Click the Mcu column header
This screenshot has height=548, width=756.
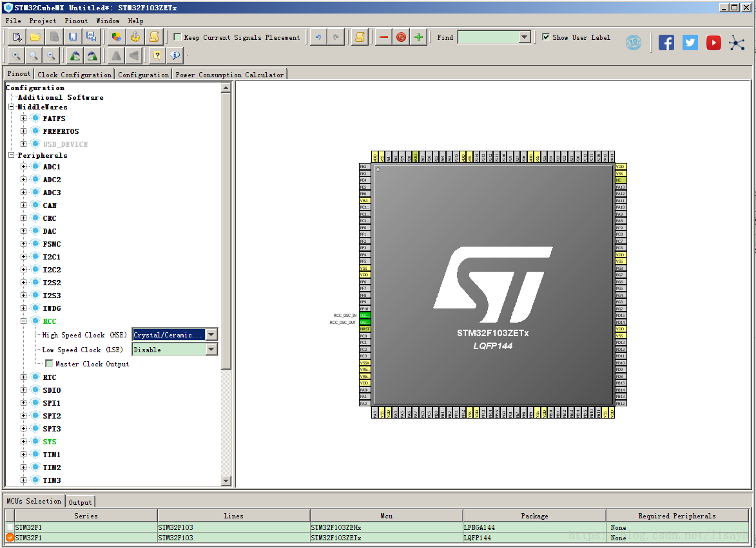tap(386, 516)
